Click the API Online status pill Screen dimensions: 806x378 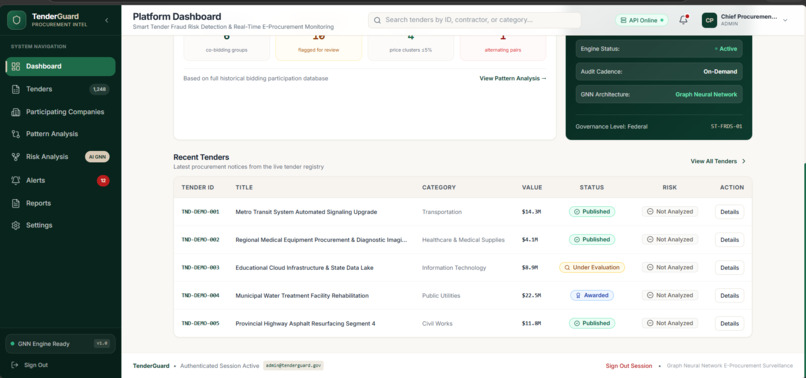[x=642, y=20]
